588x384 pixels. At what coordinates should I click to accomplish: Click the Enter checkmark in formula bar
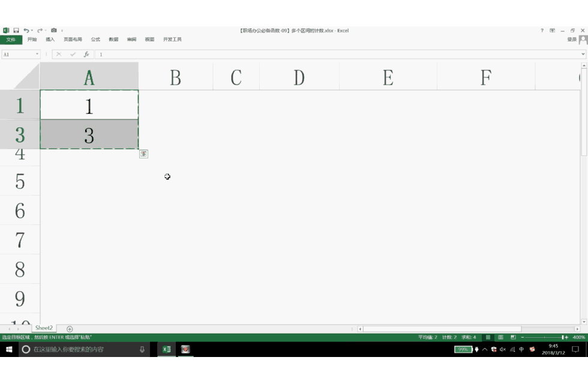click(x=73, y=55)
